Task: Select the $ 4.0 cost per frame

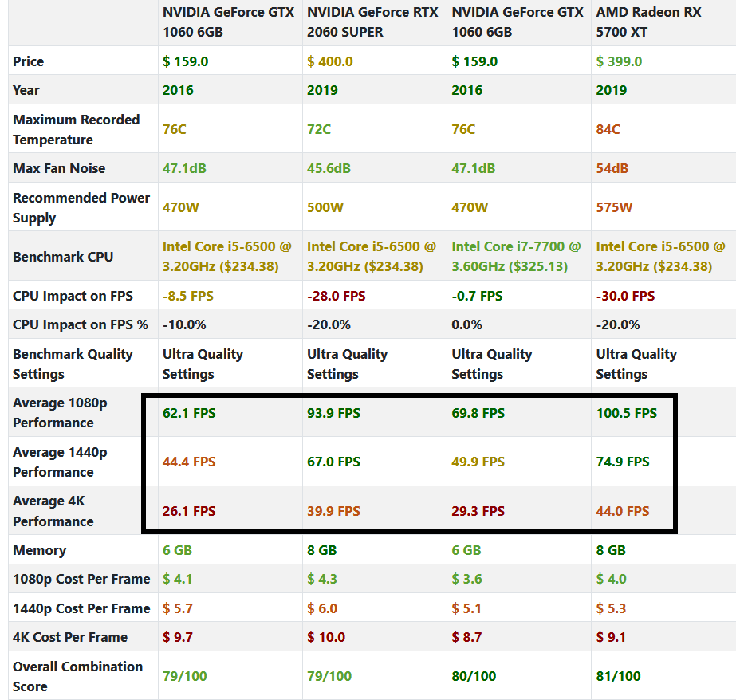Action: click(611, 579)
